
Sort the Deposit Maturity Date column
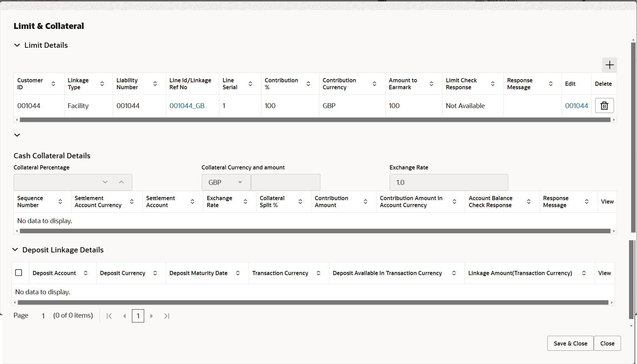coord(238,273)
